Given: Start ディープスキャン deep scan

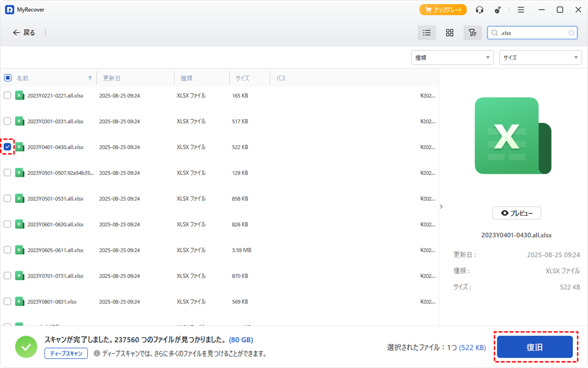Looking at the screenshot, I should click(x=66, y=353).
